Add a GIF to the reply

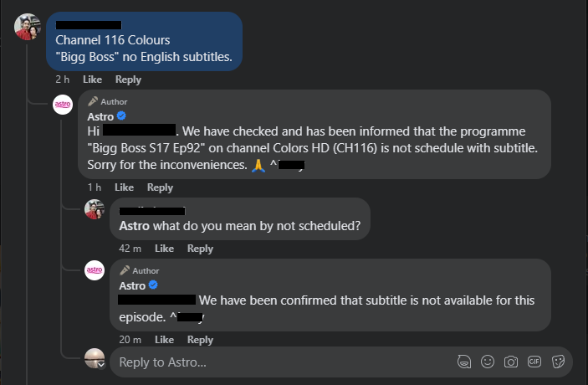click(x=534, y=362)
